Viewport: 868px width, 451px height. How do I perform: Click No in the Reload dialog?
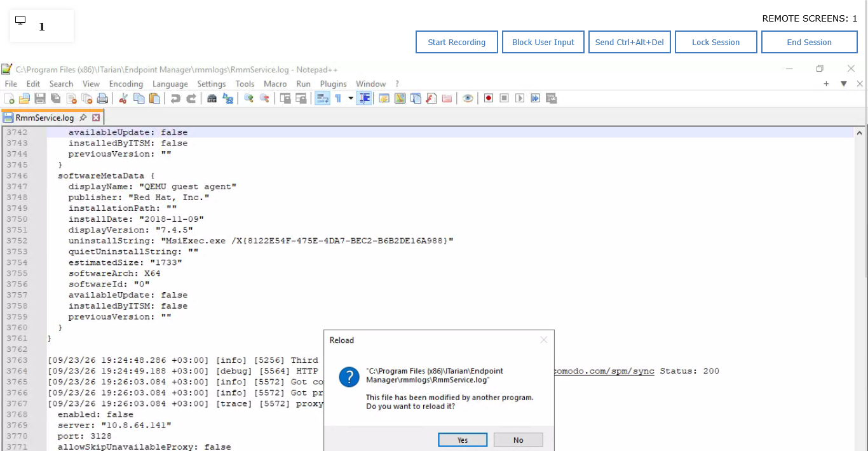coord(519,440)
